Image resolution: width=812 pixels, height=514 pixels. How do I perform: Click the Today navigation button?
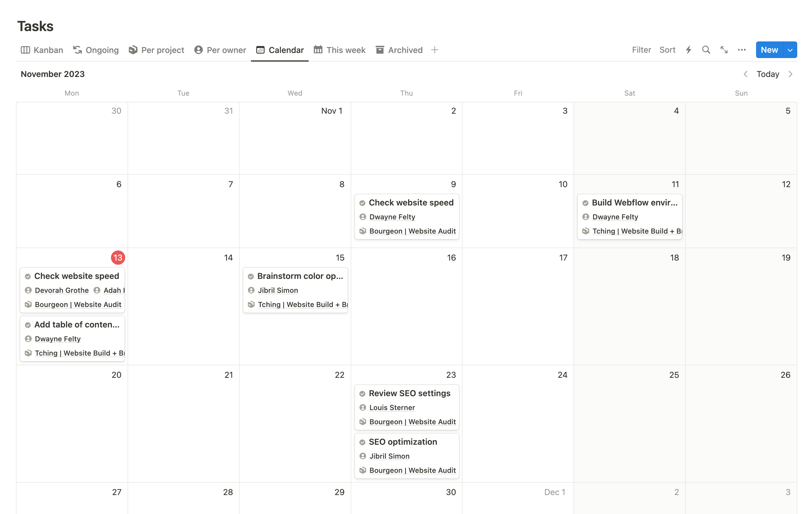click(x=768, y=73)
